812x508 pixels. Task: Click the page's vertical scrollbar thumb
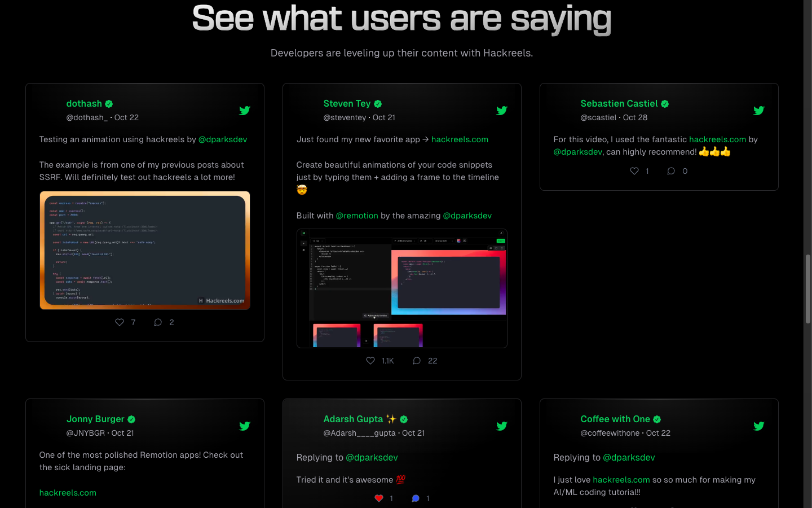click(x=808, y=289)
